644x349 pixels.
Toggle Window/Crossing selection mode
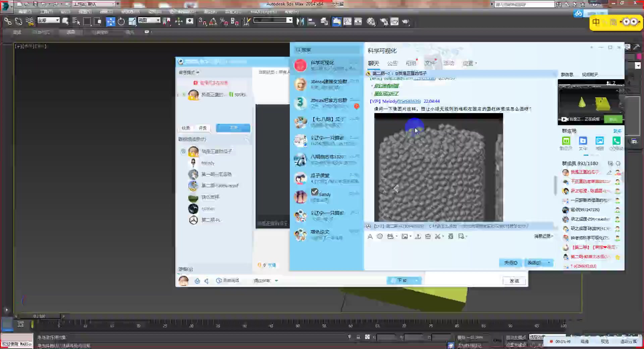click(98, 22)
